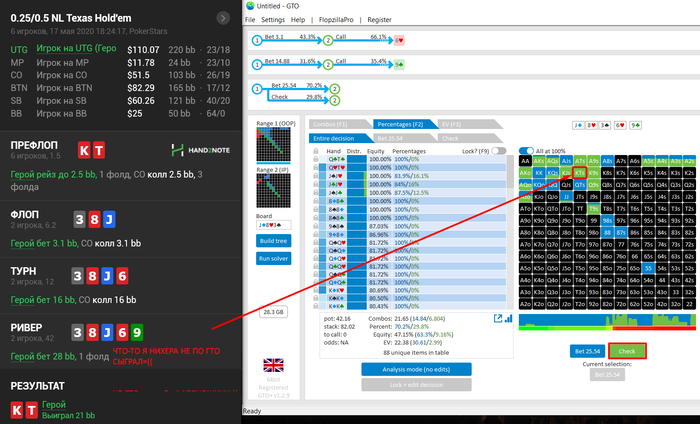This screenshot has width=700, height=424.
Task: Click the hand table vertical scrollbar
Action: pyautogui.click(x=510, y=232)
